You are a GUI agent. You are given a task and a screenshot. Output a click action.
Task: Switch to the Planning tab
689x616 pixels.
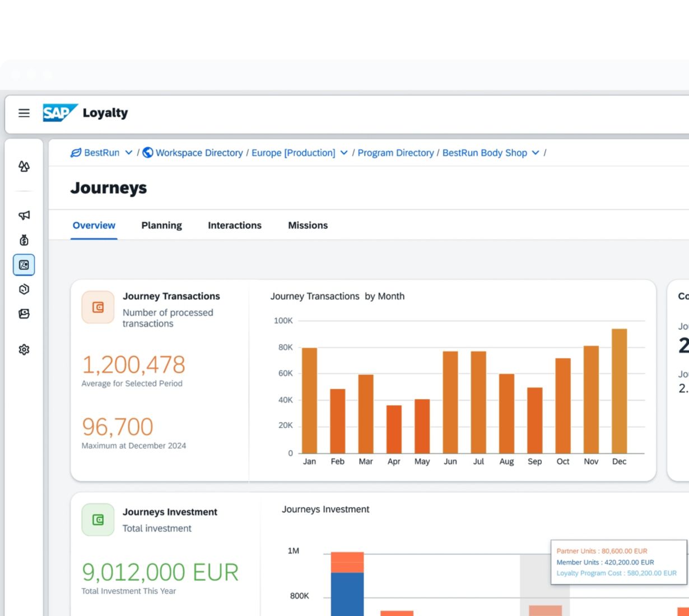pos(161,225)
